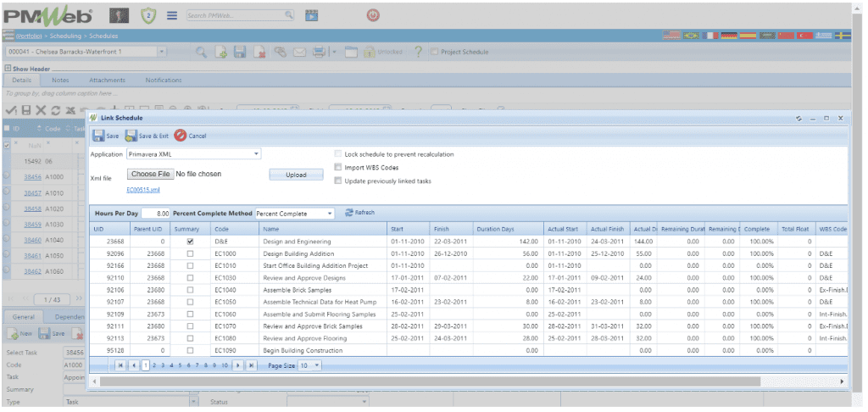Open the Percent Complete Method dropdown

coord(330,213)
